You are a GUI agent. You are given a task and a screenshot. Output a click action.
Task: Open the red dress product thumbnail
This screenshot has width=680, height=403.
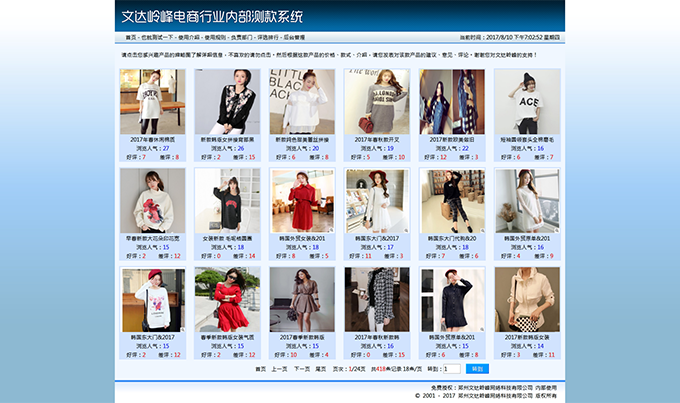click(302, 200)
